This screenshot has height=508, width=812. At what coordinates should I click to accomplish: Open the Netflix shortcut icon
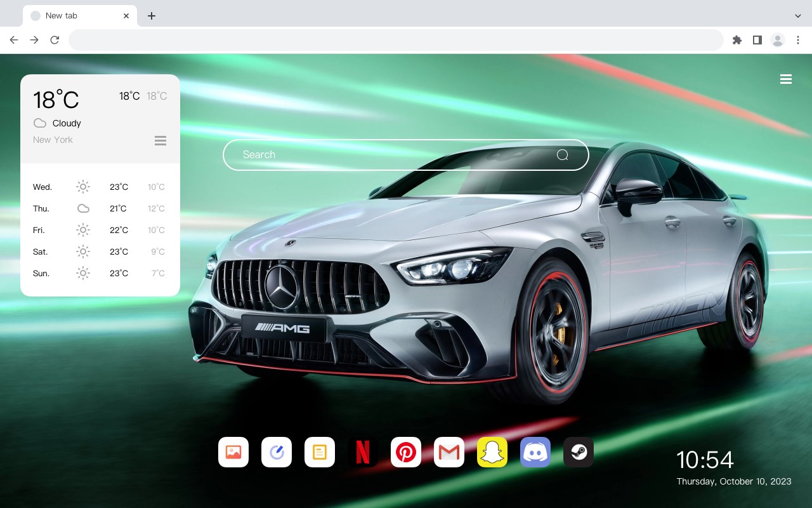pos(363,452)
